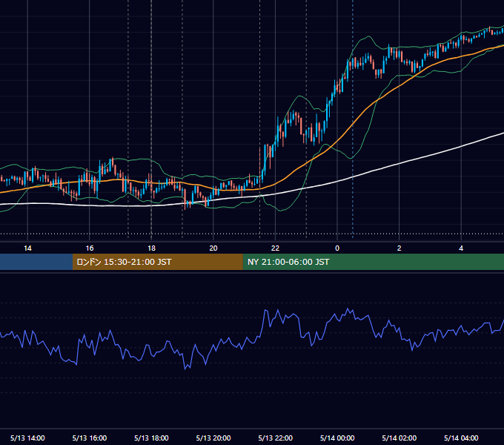Select the ロンドン 15:30-21:00 JST session band

157,262
